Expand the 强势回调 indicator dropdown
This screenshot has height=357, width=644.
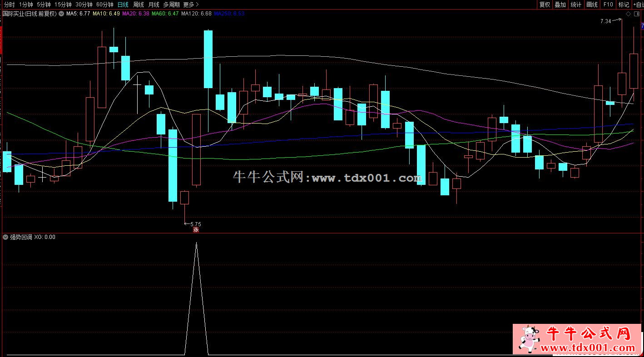[5, 237]
